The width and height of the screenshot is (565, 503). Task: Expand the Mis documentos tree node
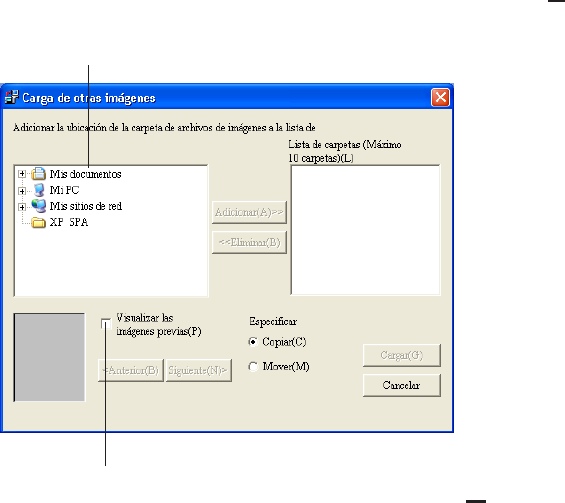click(22, 174)
